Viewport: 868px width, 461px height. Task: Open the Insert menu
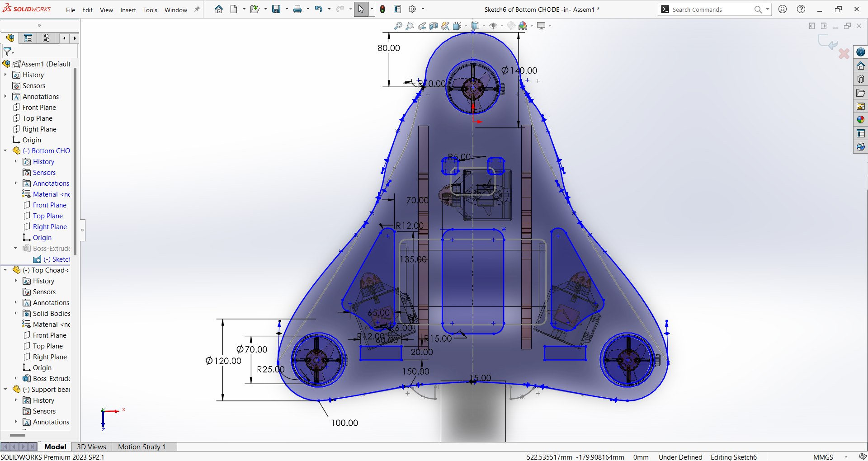128,10
